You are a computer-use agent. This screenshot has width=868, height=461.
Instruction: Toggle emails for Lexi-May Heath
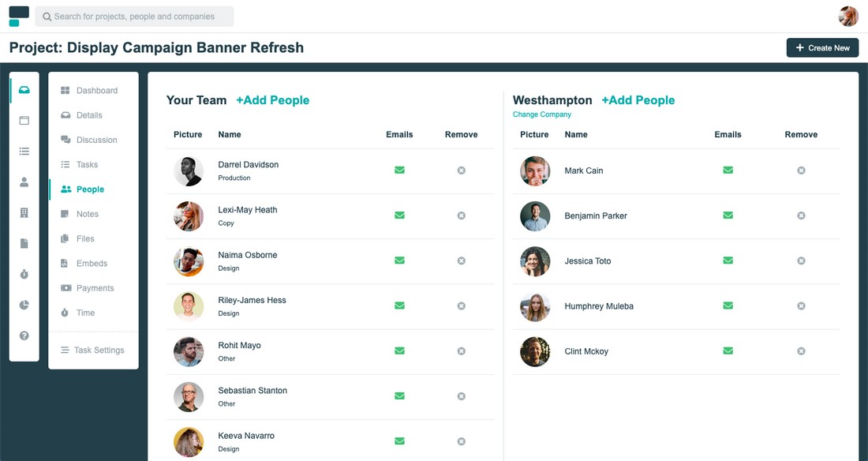click(x=400, y=216)
